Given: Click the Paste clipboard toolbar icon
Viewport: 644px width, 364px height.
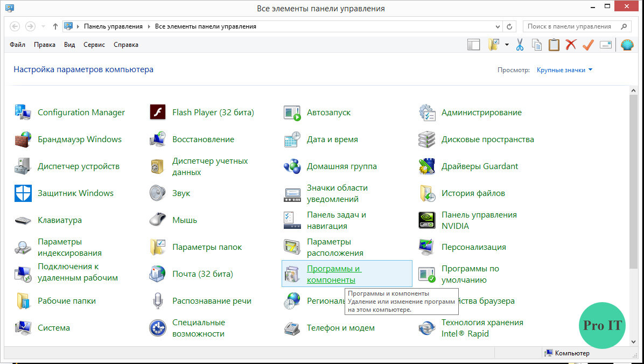Looking at the screenshot, I should (x=554, y=44).
